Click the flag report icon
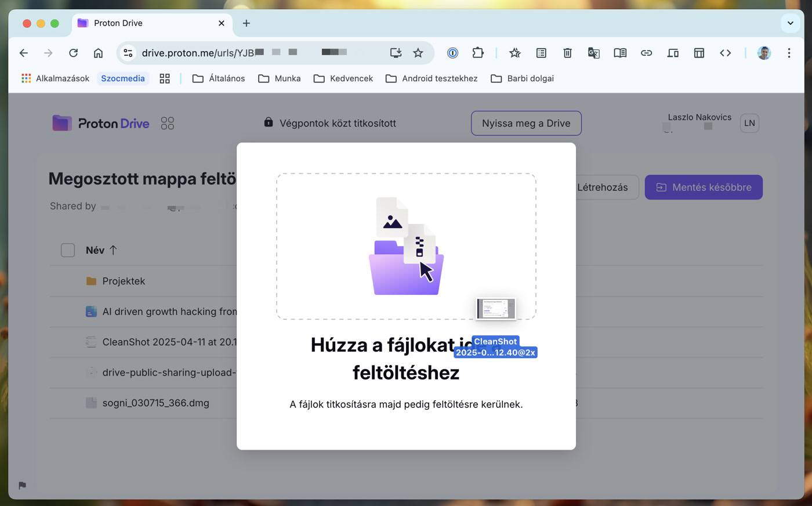The width and height of the screenshot is (812, 506). [x=22, y=486]
